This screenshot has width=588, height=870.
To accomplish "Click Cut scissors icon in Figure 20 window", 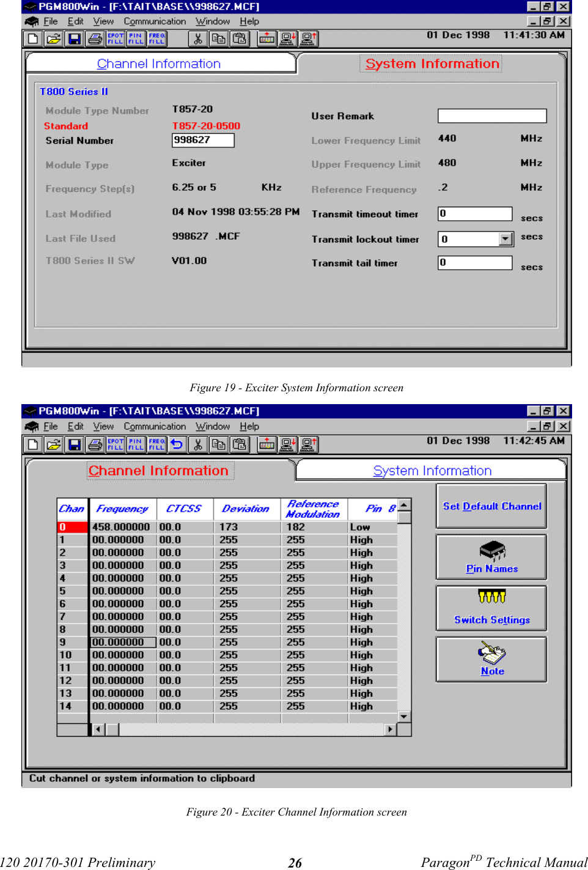I will click(x=197, y=444).
